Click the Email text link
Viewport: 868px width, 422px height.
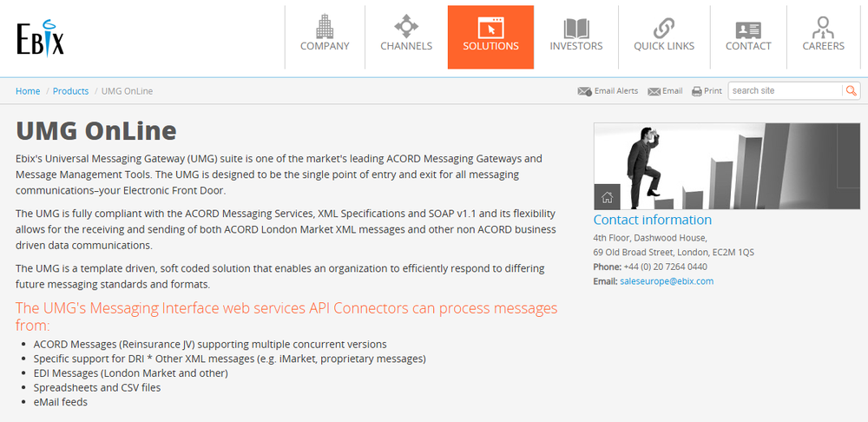click(673, 91)
